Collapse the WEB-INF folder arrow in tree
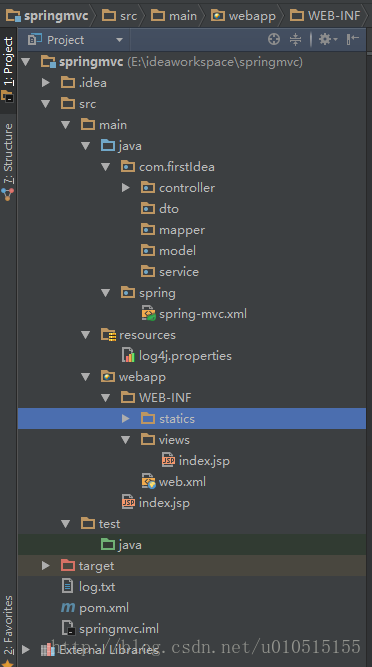 click(x=105, y=398)
